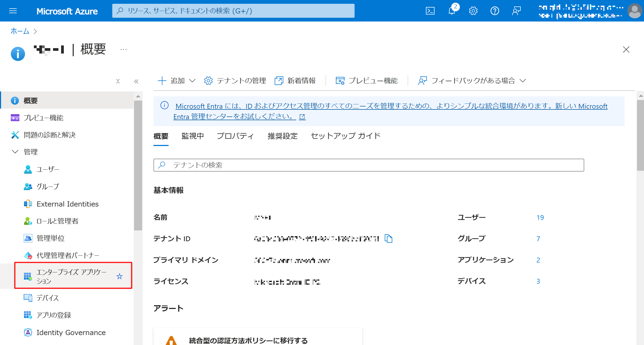The image size is (644, 345).
Task: Close the 概要 blade with the X
Action: pyautogui.click(x=626, y=49)
